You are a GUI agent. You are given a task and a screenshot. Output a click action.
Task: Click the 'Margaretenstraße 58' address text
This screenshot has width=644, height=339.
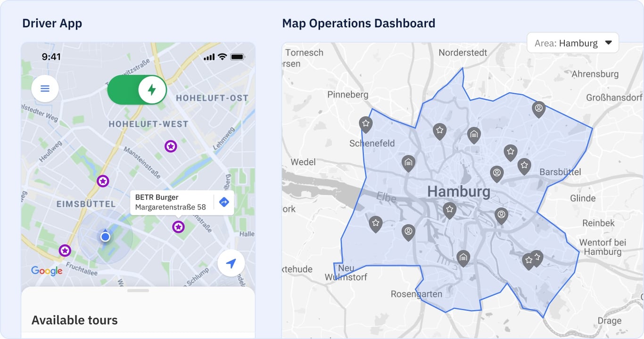(x=170, y=207)
